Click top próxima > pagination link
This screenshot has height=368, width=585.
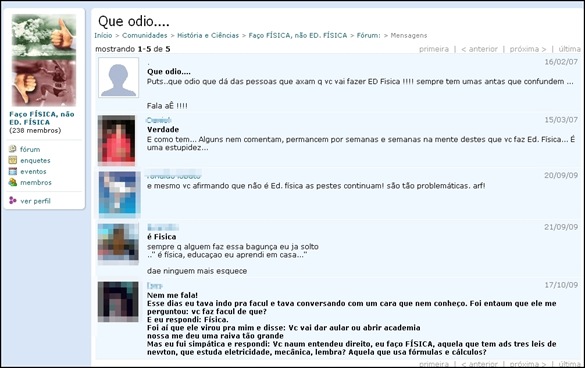coord(528,49)
